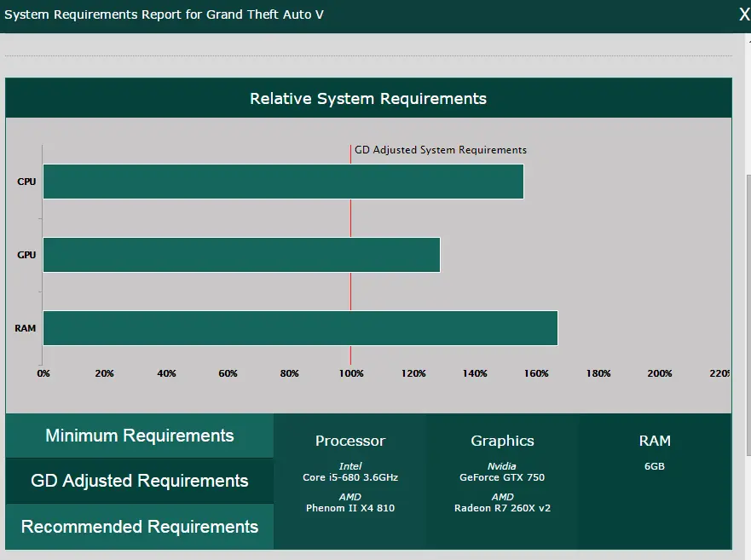Viewport: 751px width, 560px height.
Task: Click the GD Adjusted System Requirements label
Action: pyautogui.click(x=440, y=150)
